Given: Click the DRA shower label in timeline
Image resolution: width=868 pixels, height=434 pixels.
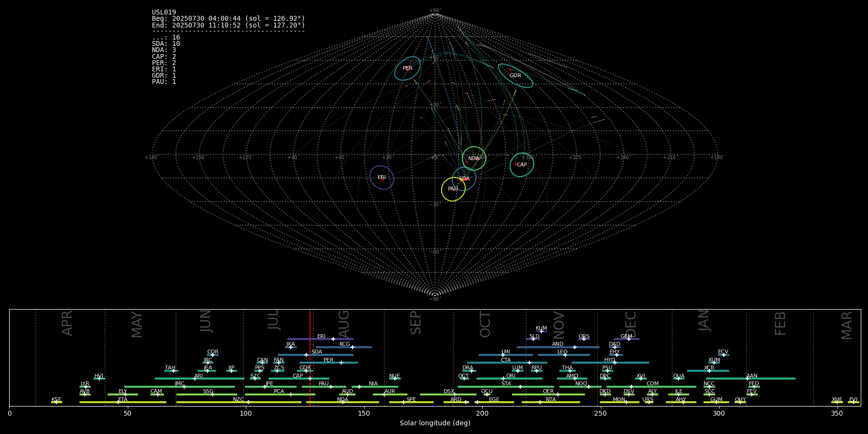Looking at the screenshot, I should point(468,368).
